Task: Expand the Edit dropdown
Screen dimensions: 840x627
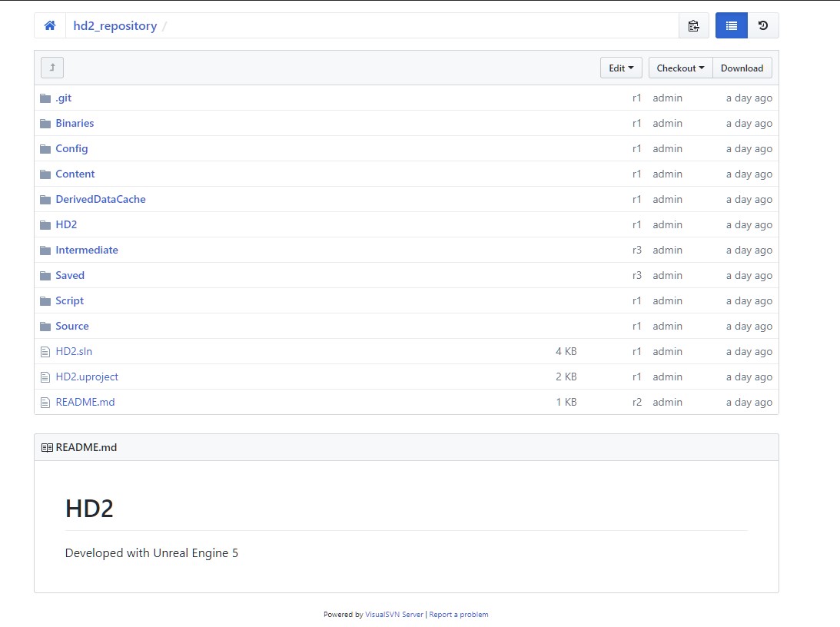Action: 620,68
